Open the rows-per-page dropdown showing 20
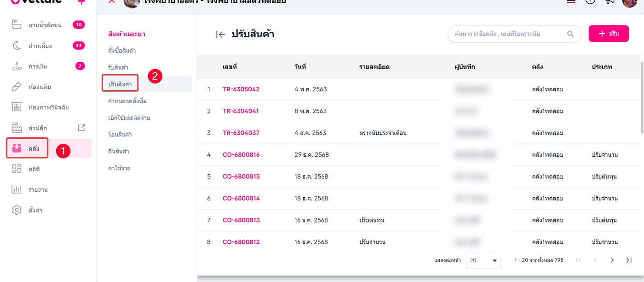This screenshot has width=644, height=282. tap(484, 260)
